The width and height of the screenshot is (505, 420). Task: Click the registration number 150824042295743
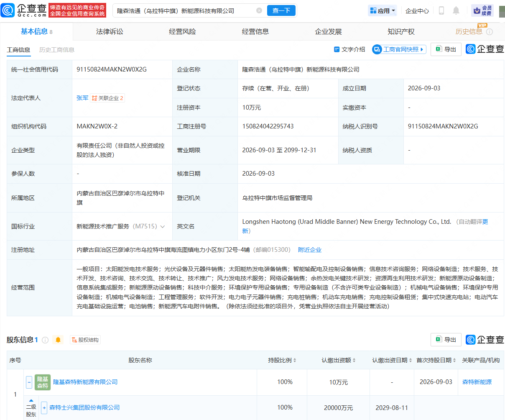click(x=268, y=126)
